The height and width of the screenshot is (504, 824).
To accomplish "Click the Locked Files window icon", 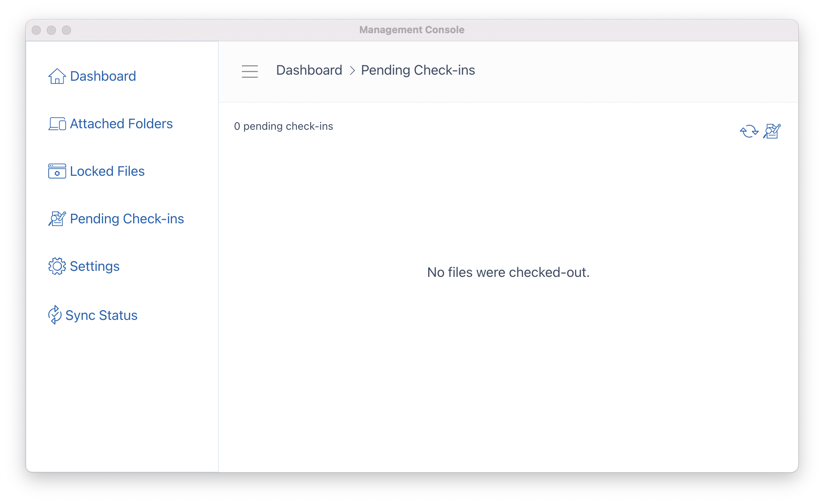I will coord(57,171).
